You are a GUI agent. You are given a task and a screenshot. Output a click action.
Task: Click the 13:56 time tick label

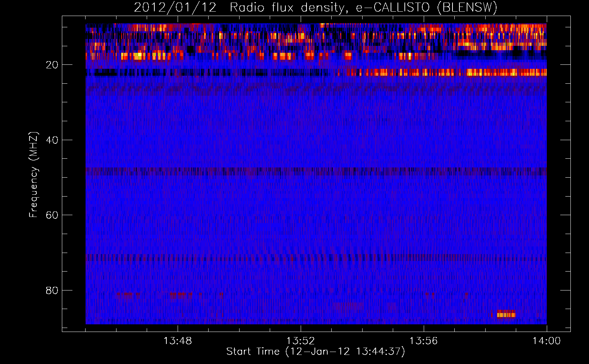[423, 341]
